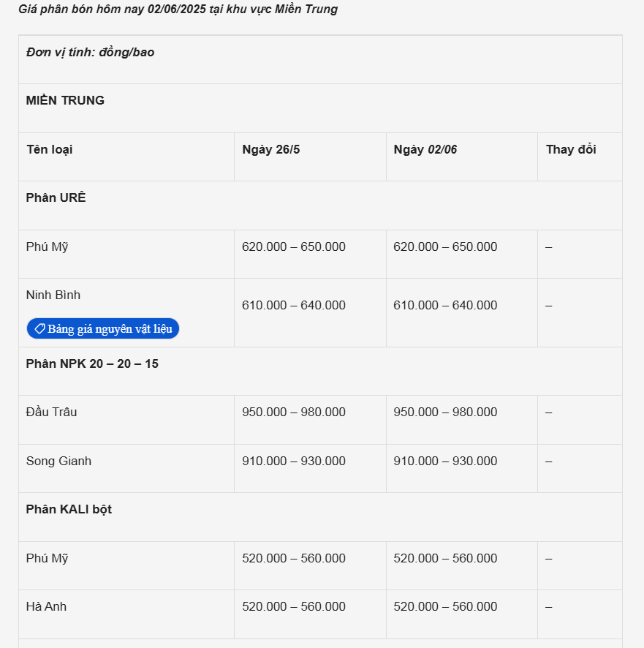Screen dimensions: 644x648
Task: Click the Tên loại column header
Action: [x=50, y=149]
